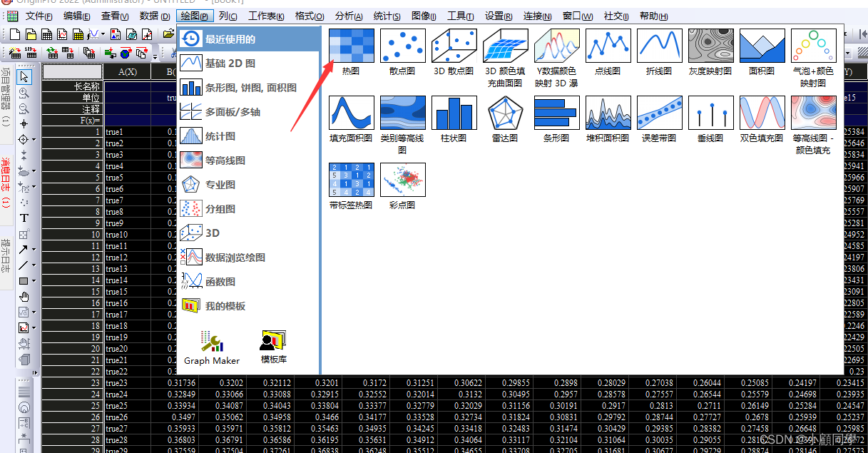This screenshot has width=868, height=453.
Task: Select worksheet row 23 header
Action: pyautogui.click(x=73, y=383)
